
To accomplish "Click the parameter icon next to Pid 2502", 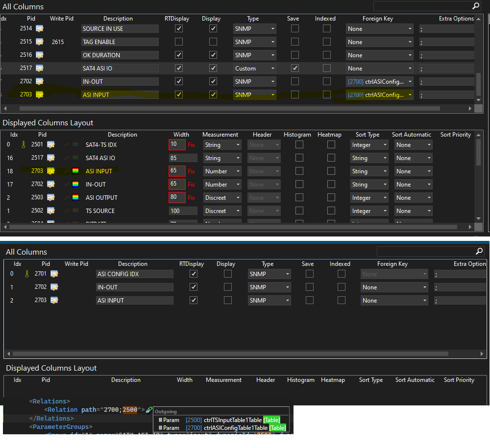I will (x=51, y=211).
